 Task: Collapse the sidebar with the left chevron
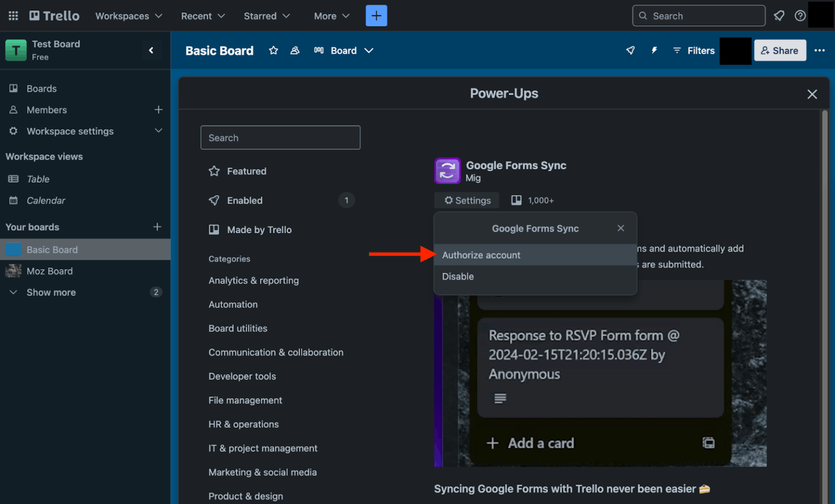[151, 50]
